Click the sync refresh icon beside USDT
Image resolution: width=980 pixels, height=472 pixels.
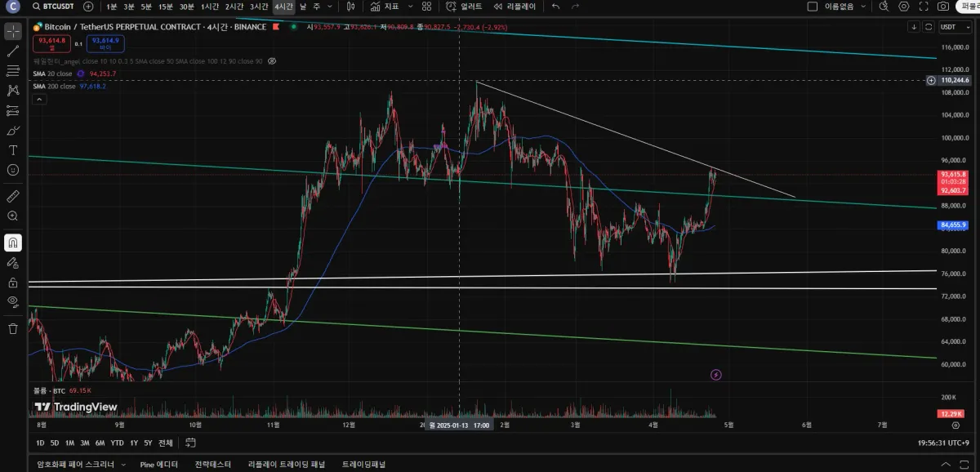click(928, 27)
